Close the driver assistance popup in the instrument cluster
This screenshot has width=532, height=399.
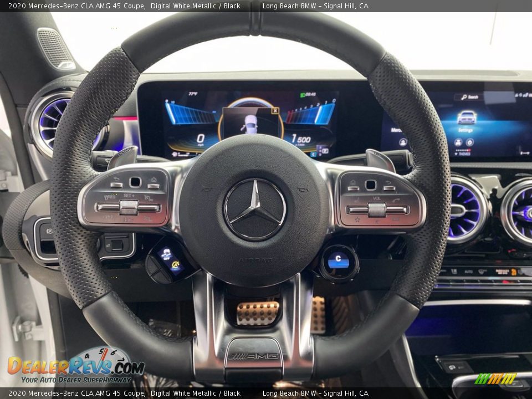coord(275,111)
